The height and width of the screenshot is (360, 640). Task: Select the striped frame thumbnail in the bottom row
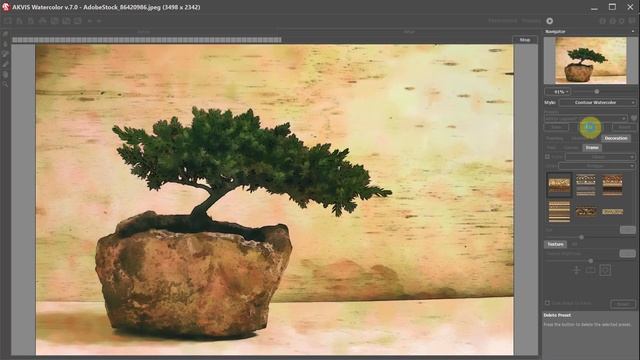[559, 211]
